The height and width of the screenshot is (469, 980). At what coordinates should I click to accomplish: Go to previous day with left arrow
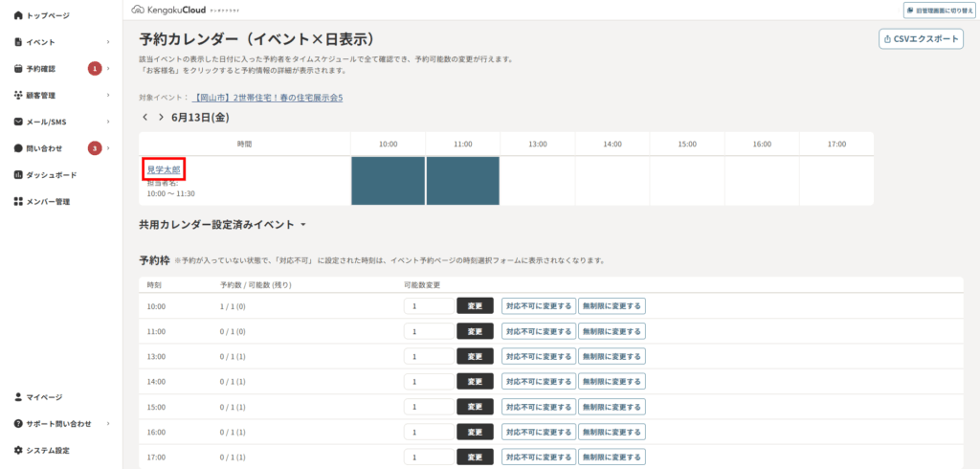pos(145,117)
